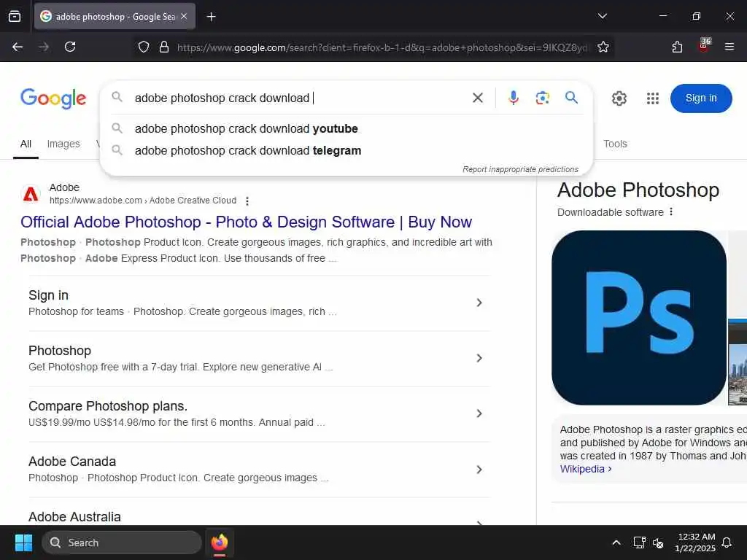
Task: Click inside the Google search text field
Action: coord(298,98)
